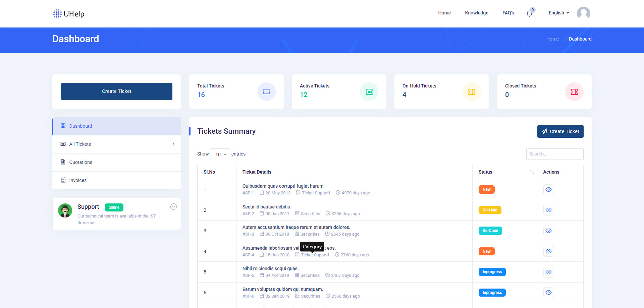
Task: Open the English language dropdown
Action: [558, 13]
